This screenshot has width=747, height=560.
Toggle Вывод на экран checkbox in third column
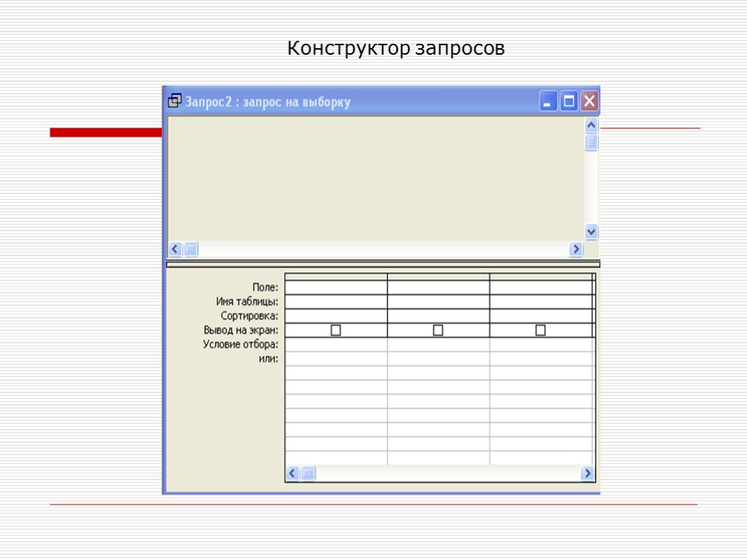pos(541,330)
